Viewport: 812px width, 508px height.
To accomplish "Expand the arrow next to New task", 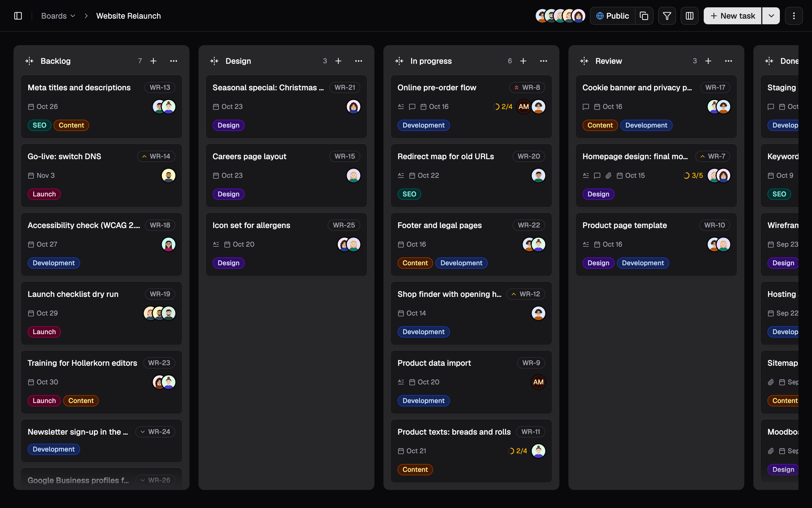I will coord(771,16).
